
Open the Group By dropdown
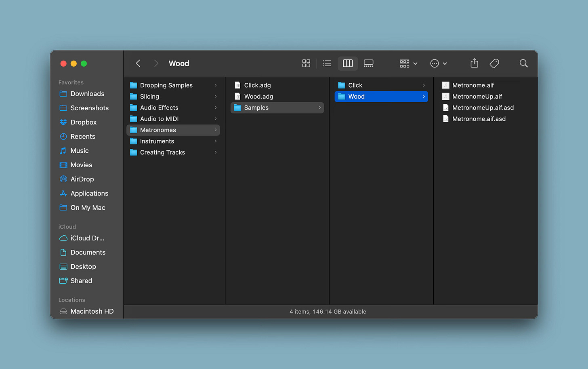point(408,63)
